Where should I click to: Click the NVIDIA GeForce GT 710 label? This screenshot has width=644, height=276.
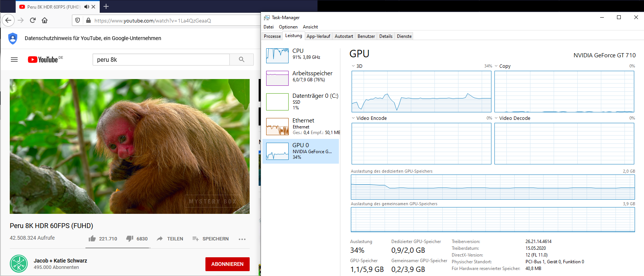604,55
